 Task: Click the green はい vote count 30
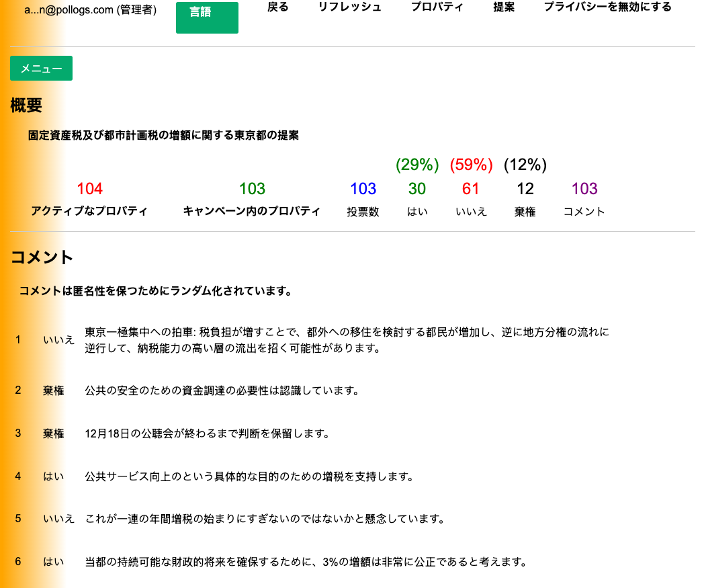point(416,189)
